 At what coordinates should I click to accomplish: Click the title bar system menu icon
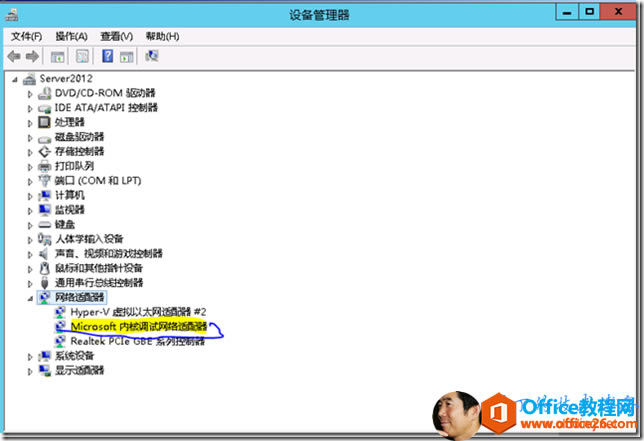[11, 15]
